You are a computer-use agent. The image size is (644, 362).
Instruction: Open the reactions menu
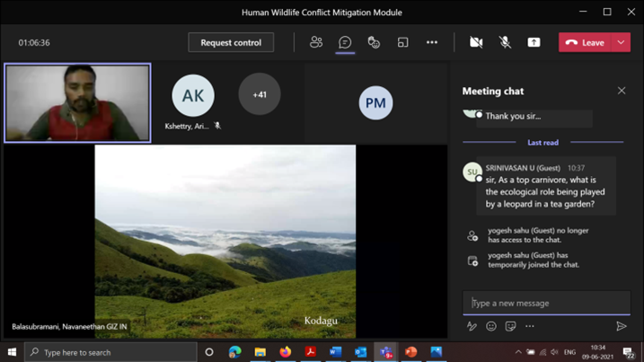click(374, 42)
